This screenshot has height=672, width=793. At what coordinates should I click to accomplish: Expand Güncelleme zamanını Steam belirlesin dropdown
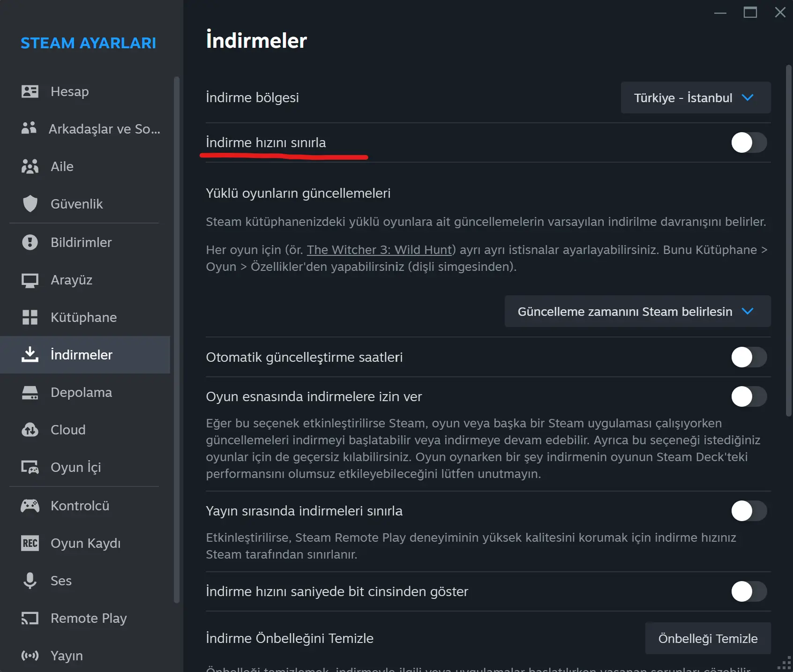click(637, 311)
